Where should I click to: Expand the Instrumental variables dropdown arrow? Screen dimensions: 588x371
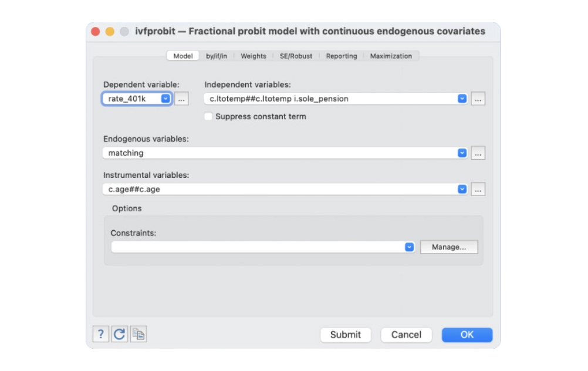[x=462, y=189]
